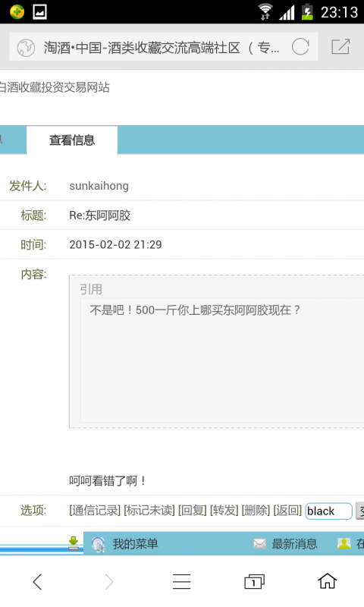364x607 pixels.
Task: Go back with the browser back arrow
Action: pos(37,582)
